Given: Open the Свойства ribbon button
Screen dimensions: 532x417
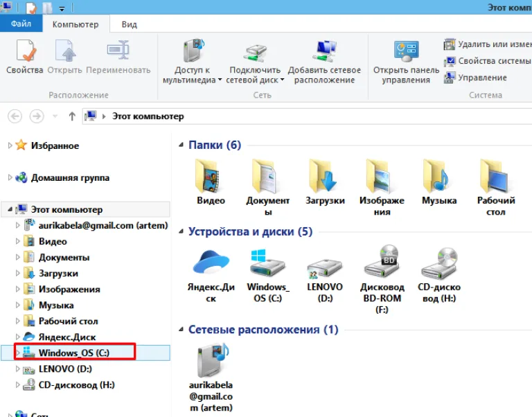Looking at the screenshot, I should [24, 57].
